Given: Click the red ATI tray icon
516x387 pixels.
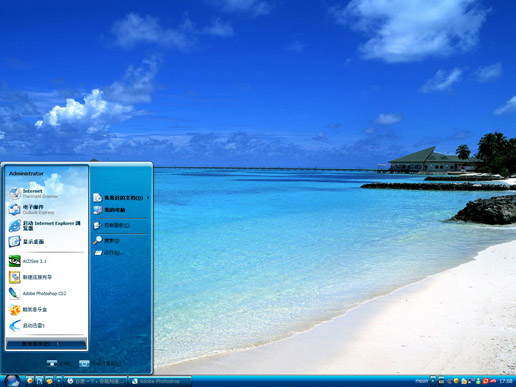Looking at the screenshot, I should point(493,381).
